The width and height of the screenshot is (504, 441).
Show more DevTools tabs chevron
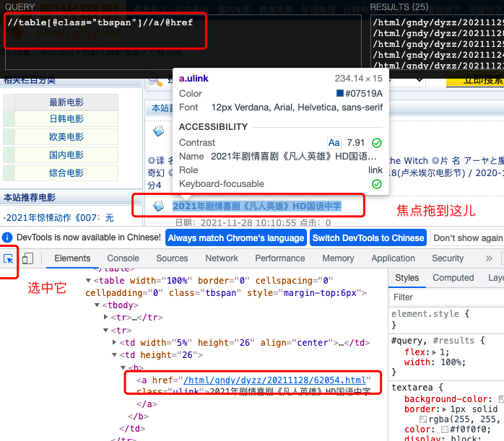tap(489, 258)
